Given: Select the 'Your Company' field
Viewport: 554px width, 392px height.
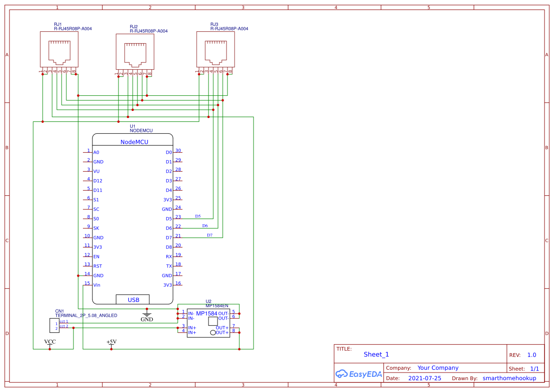Looking at the screenshot, I should coord(438,368).
